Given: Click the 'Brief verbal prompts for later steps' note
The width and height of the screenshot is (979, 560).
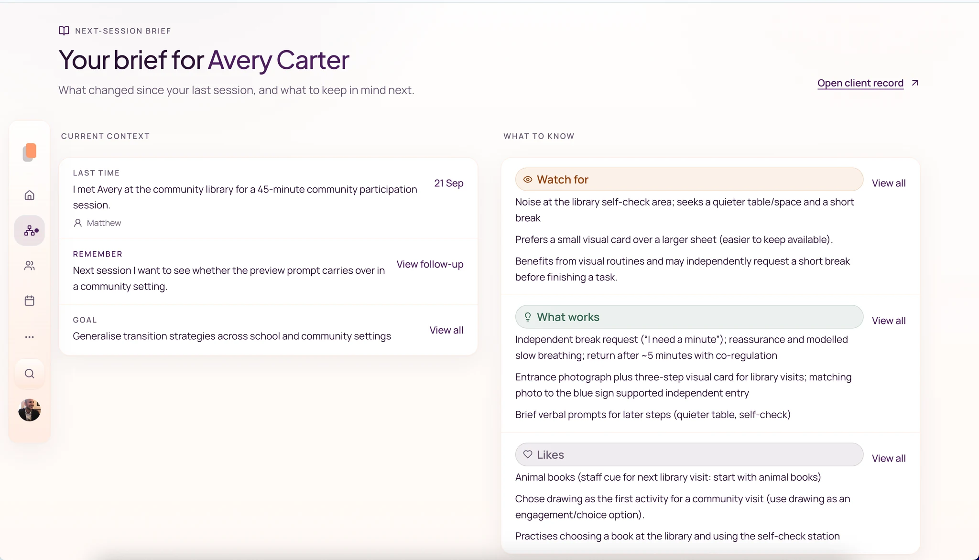Looking at the screenshot, I should coord(653,415).
